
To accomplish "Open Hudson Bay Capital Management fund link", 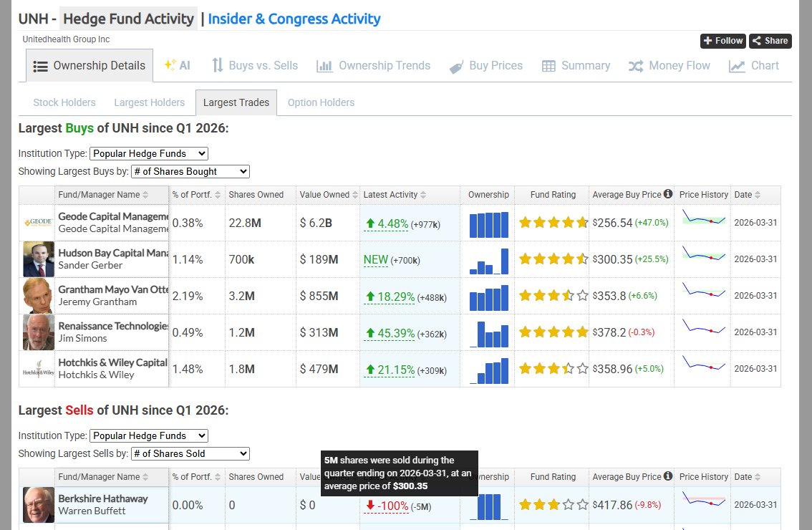I will point(113,254).
